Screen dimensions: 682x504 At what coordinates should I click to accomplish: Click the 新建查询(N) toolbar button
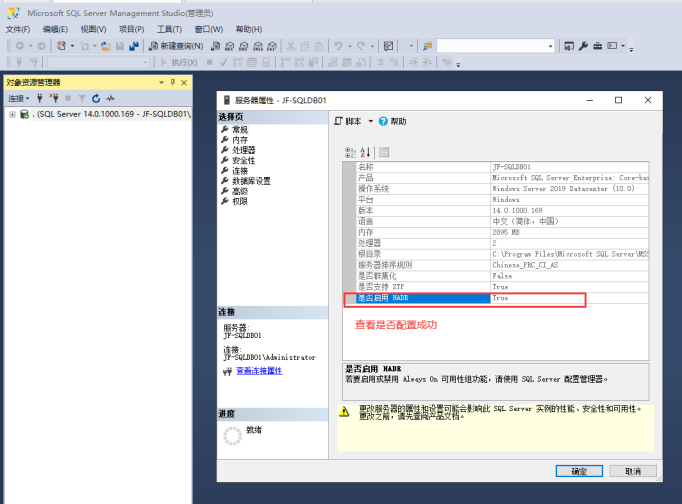(176, 46)
